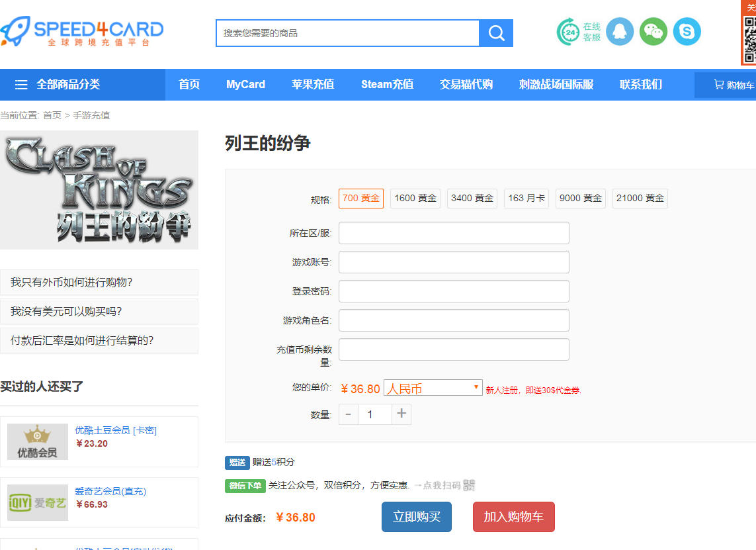Click 点我扫码 link text
The width and height of the screenshot is (756, 550).
pos(442,485)
